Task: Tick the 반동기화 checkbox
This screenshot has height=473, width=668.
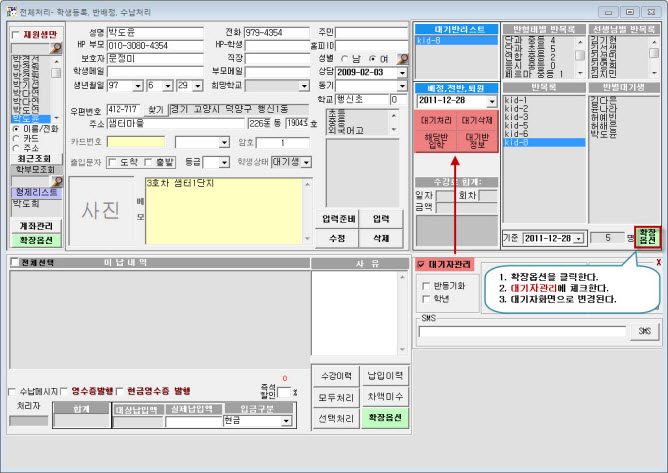Action: [x=427, y=284]
